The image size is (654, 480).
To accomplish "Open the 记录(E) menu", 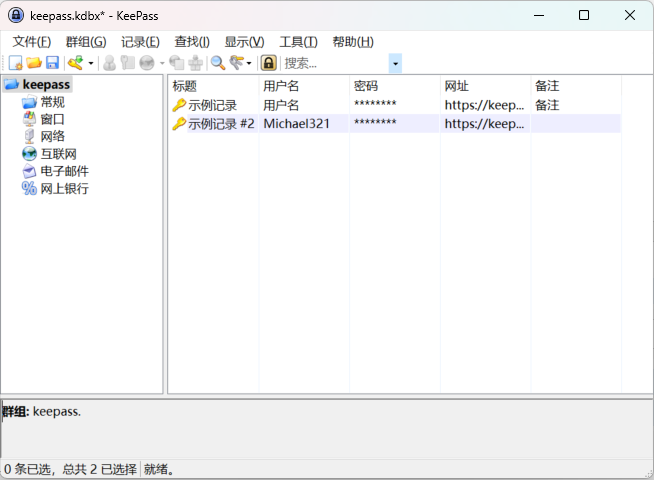I will (140, 42).
